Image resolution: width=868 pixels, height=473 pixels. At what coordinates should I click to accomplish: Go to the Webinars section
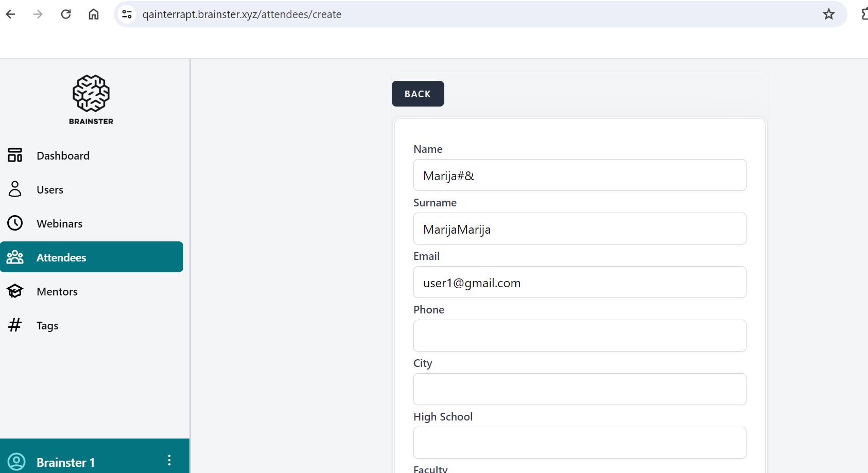pyautogui.click(x=59, y=223)
